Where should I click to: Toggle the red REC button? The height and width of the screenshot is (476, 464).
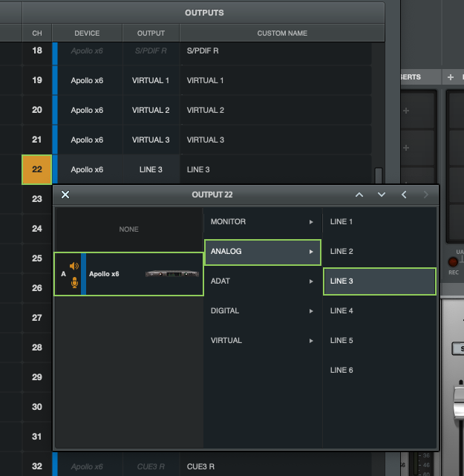451,262
